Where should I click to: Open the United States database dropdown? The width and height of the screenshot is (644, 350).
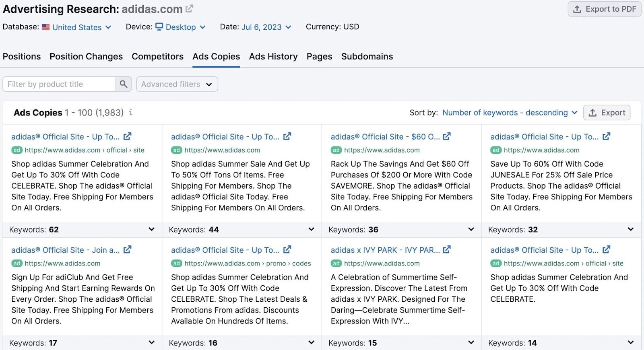pos(76,27)
